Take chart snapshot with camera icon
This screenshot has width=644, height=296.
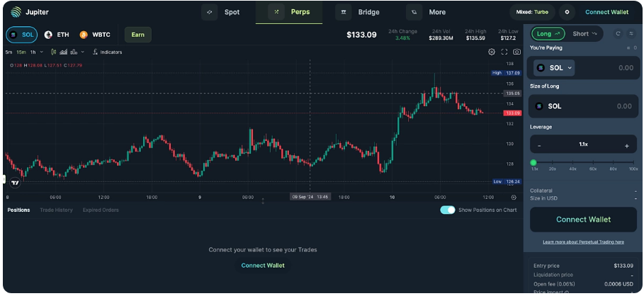pos(516,52)
